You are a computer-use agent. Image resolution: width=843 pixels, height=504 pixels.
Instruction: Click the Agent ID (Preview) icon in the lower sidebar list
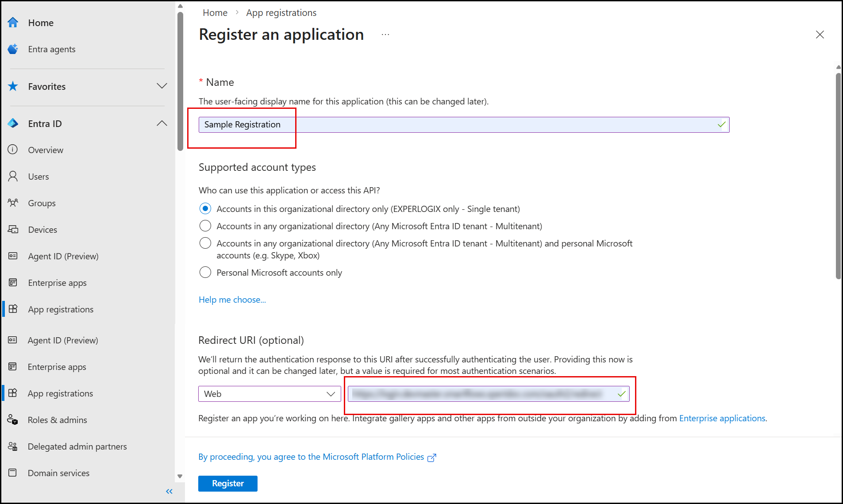pos(12,340)
